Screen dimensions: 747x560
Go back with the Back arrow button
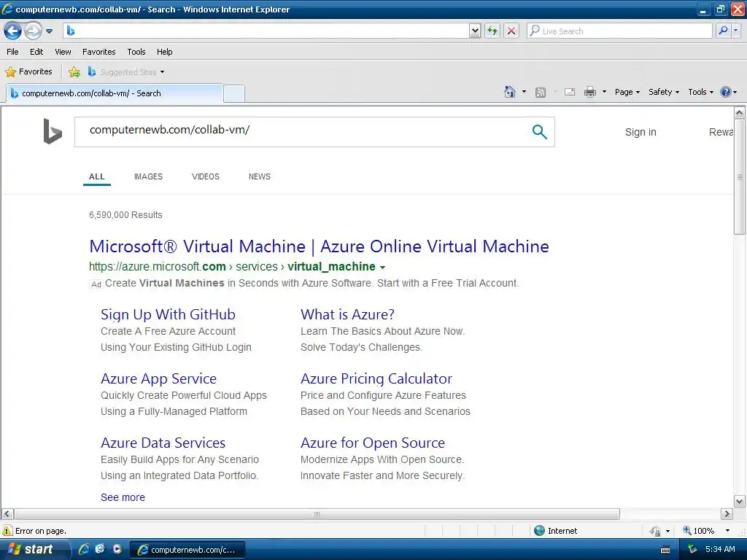point(12,31)
